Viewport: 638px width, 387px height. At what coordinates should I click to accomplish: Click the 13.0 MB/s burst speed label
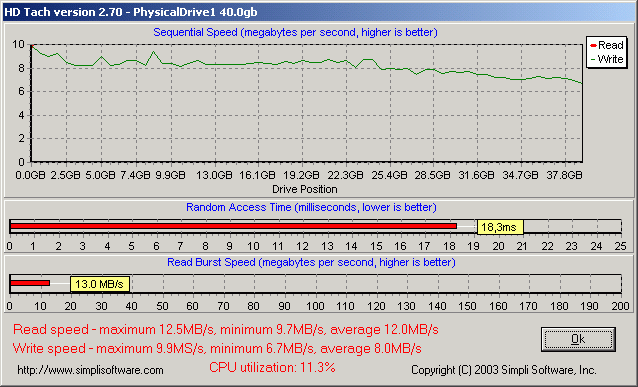100,284
